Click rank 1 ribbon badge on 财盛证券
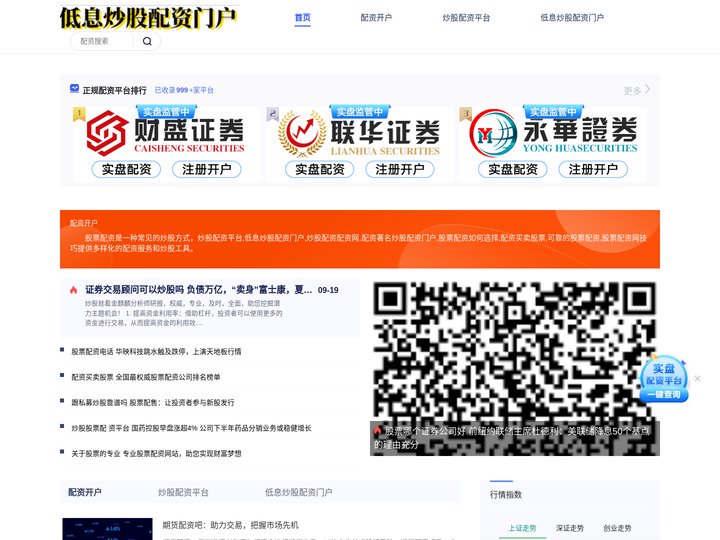 tap(79, 114)
